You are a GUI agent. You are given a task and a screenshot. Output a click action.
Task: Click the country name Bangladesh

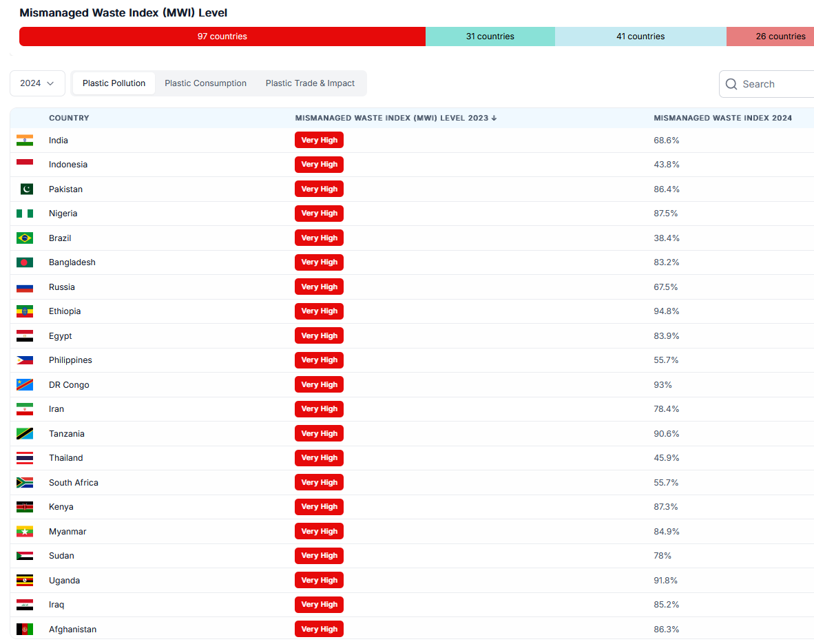(72, 262)
